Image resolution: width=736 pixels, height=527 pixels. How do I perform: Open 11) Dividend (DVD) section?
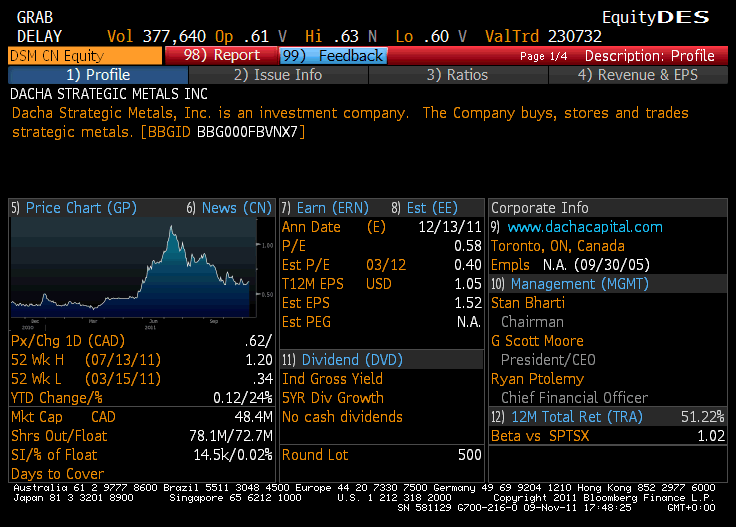(342, 360)
